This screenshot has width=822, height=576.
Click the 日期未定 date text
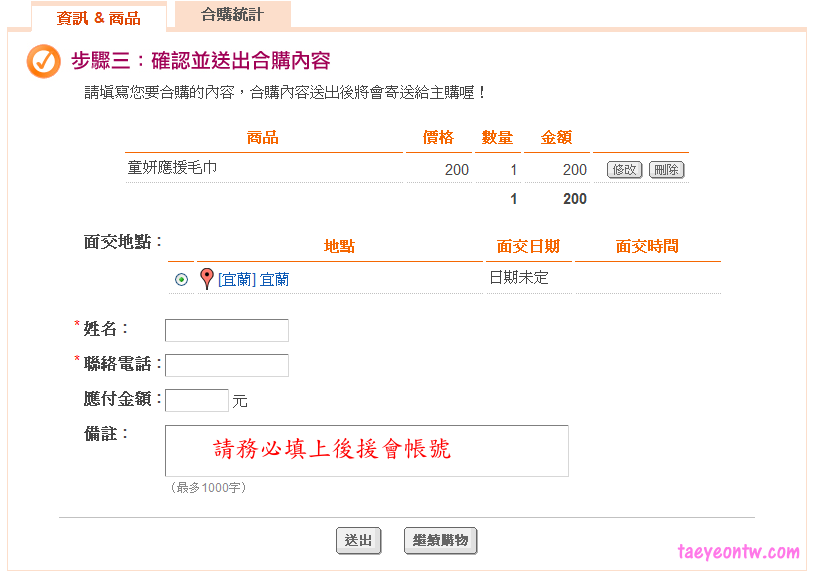click(x=518, y=278)
